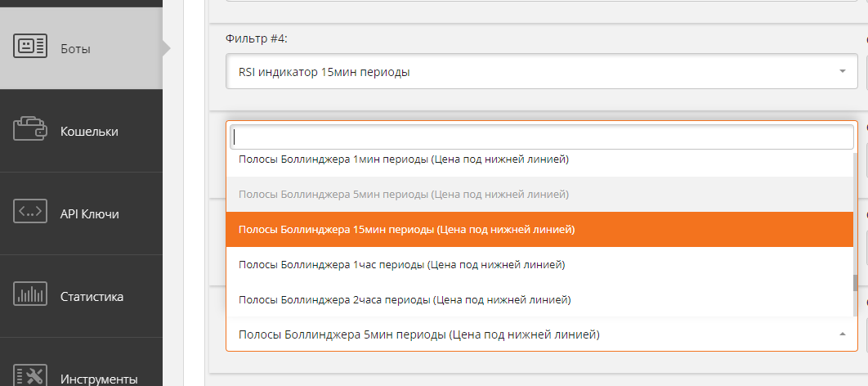The height and width of the screenshot is (386, 868).
Task: Pick Полосы Боллинджера 2часа периоды option
Action: click(x=404, y=300)
